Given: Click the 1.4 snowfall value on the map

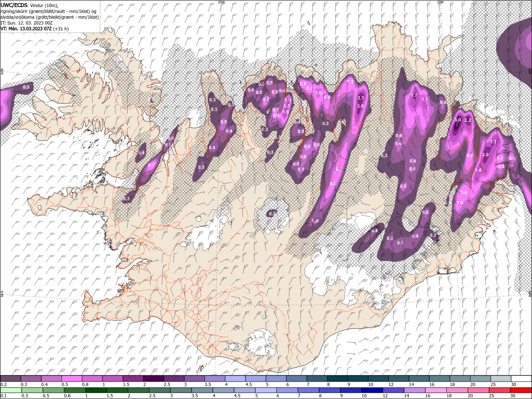Looking at the screenshot, I should click(478, 170).
